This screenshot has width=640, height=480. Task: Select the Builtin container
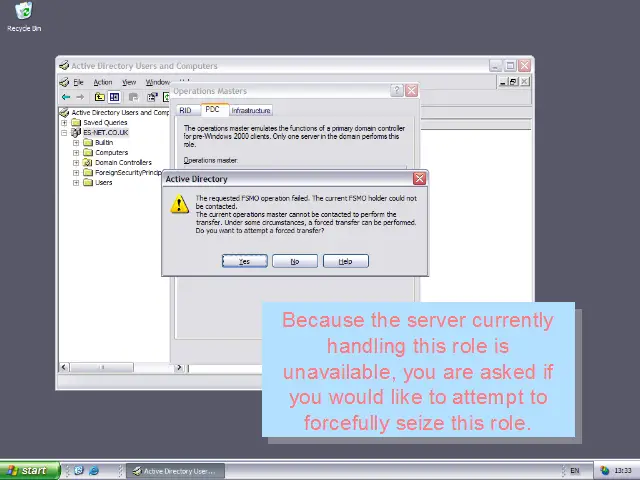click(104, 142)
